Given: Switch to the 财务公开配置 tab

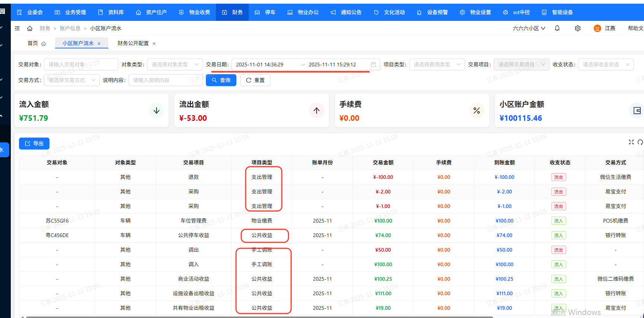Looking at the screenshot, I should click(x=133, y=43).
